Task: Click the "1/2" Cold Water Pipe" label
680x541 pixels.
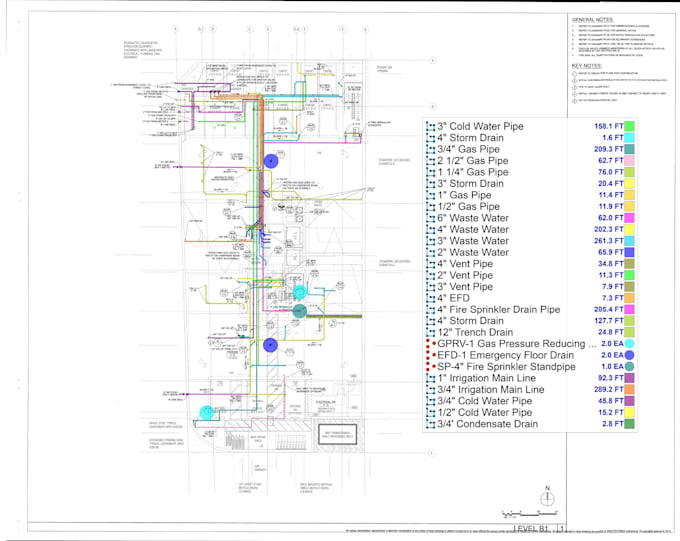Action: (484, 413)
